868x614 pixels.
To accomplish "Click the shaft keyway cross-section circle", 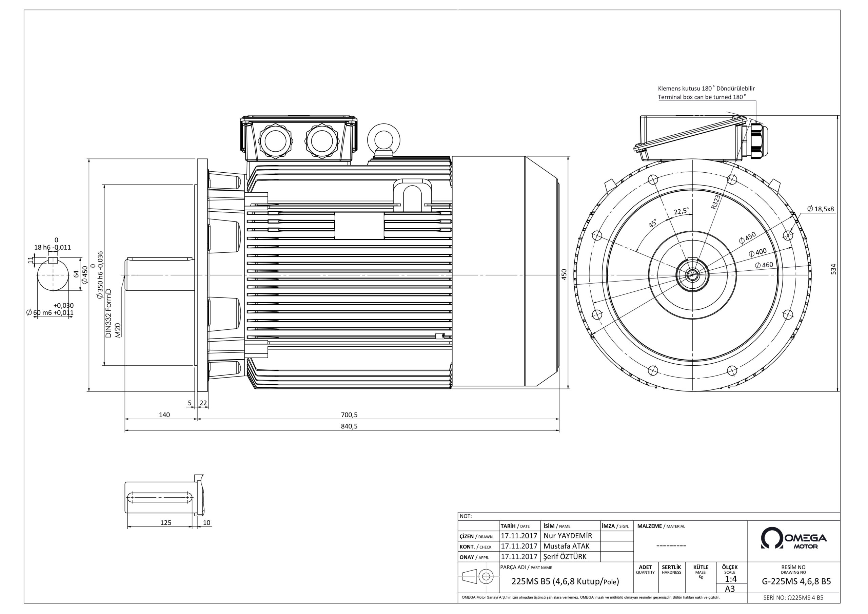I will pos(53,275).
